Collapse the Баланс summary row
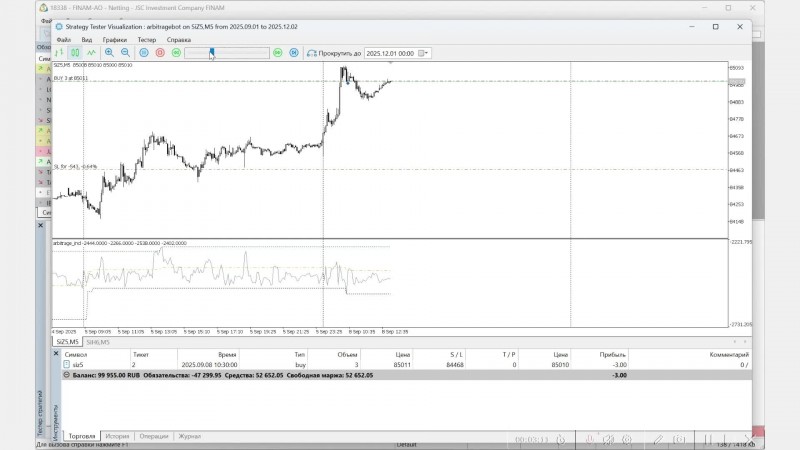Viewport: 800px width, 450px height. coord(66,375)
